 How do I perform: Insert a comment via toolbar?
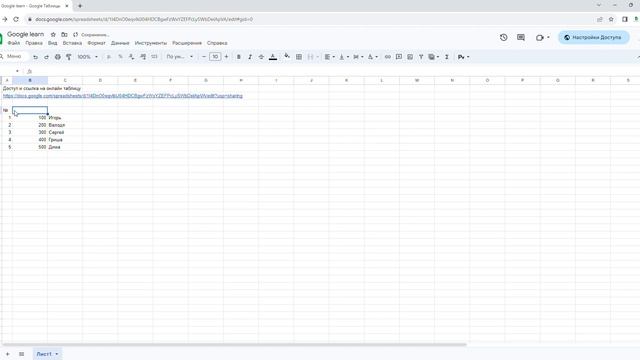(399, 57)
